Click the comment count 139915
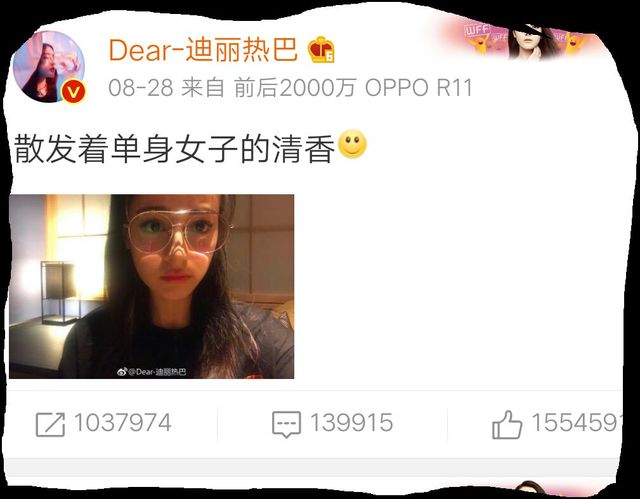640x499 pixels. click(351, 423)
